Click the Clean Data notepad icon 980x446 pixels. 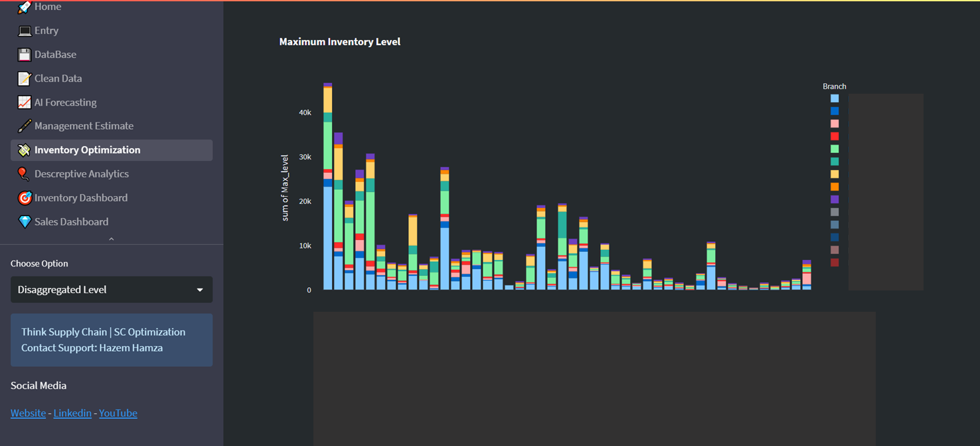click(24, 78)
